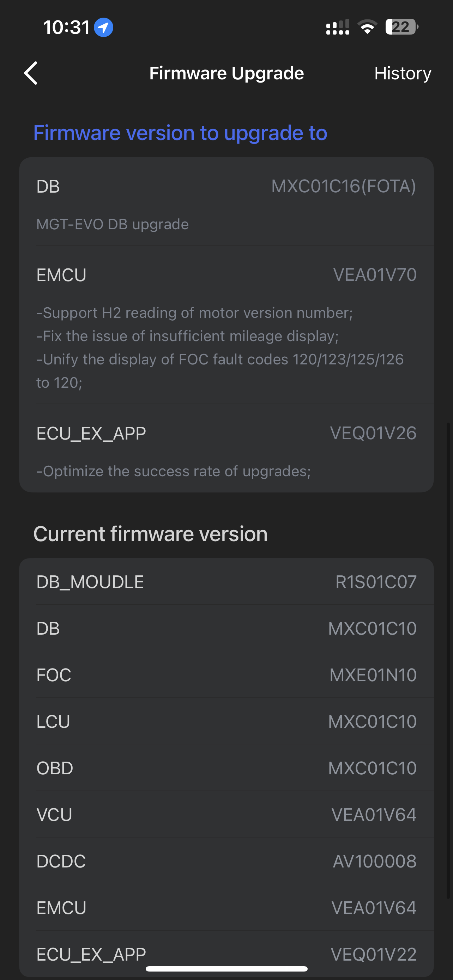This screenshot has height=980, width=453.
Task: Tap the battery level indicator
Action: tap(401, 27)
